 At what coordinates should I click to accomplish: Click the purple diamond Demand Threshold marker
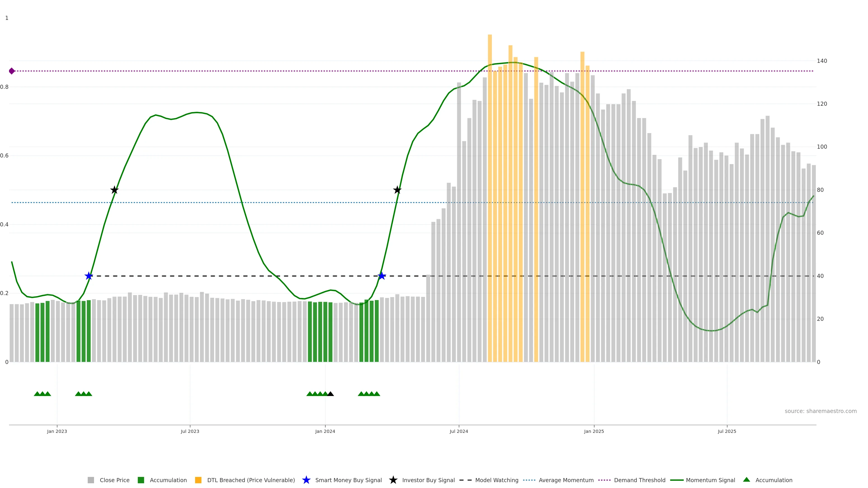click(12, 71)
